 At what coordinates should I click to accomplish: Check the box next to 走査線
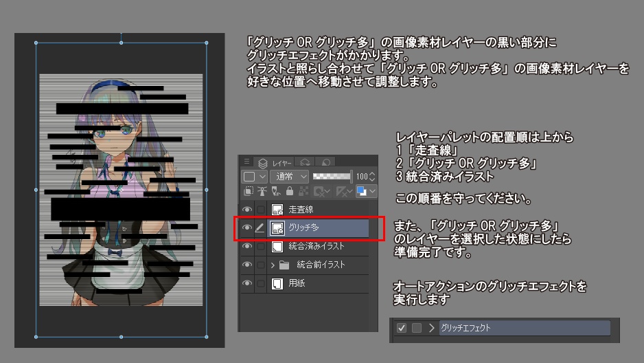(x=260, y=210)
